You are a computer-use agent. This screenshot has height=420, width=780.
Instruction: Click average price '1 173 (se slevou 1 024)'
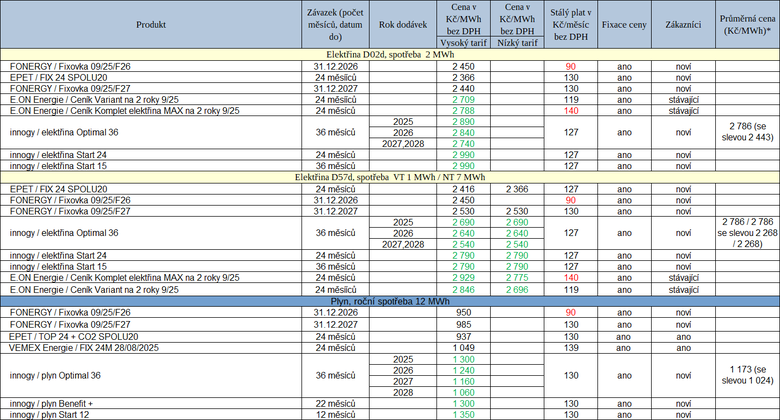pyautogui.click(x=747, y=375)
